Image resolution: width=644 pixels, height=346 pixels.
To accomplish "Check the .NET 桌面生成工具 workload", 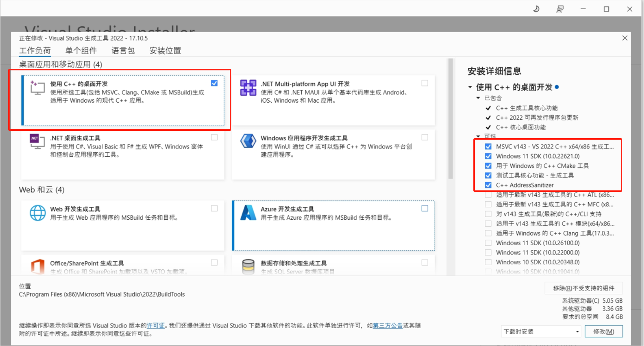I will click(x=214, y=137).
